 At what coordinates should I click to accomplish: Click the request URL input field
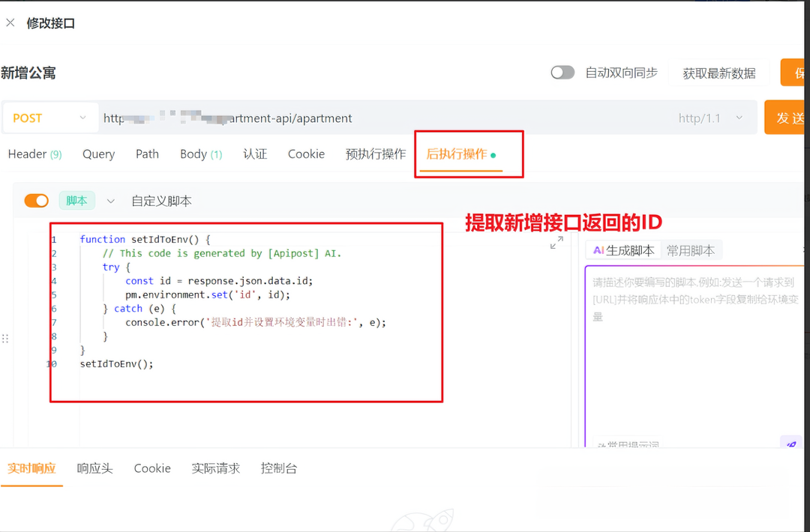click(382, 118)
